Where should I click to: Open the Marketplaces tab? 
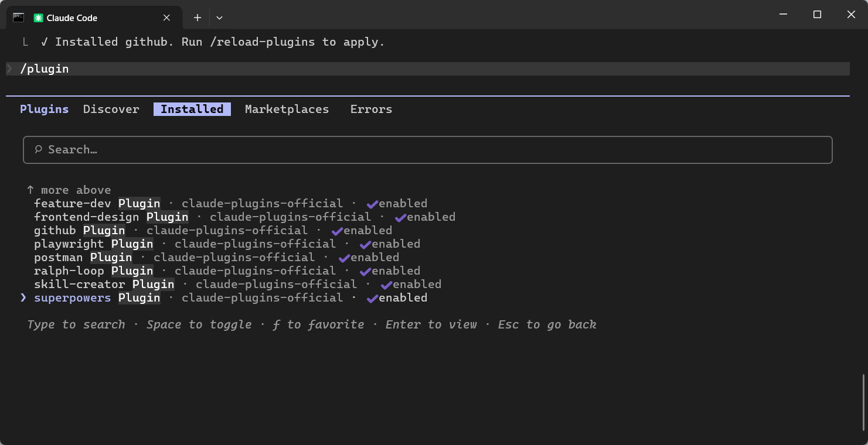(287, 109)
